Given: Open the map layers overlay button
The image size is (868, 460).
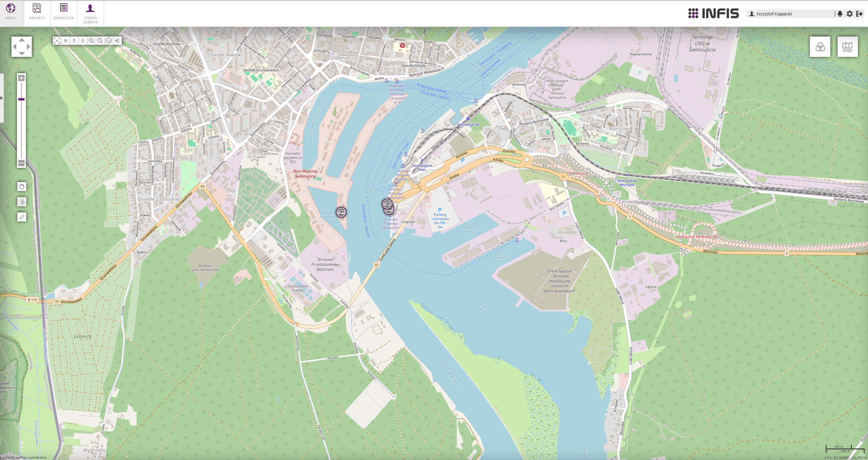Looking at the screenshot, I should pyautogui.click(x=820, y=47).
